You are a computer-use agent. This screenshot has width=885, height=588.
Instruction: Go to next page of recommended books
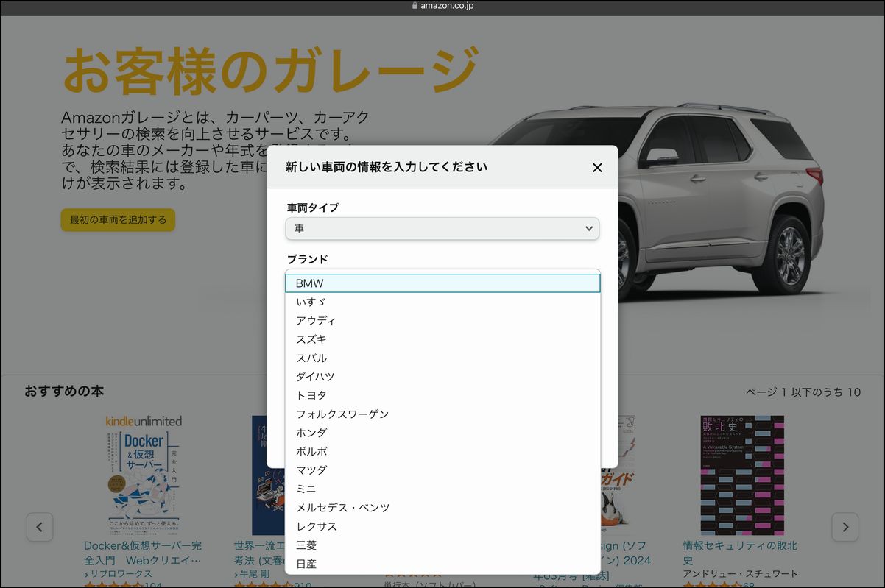[845, 527]
